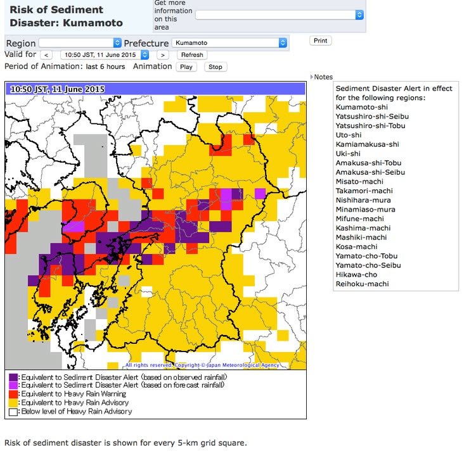Click the previous time '<' button

[48, 55]
